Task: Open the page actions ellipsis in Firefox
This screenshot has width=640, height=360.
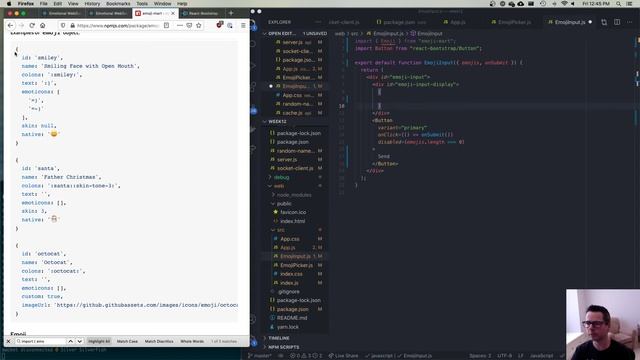Action: (x=180, y=25)
